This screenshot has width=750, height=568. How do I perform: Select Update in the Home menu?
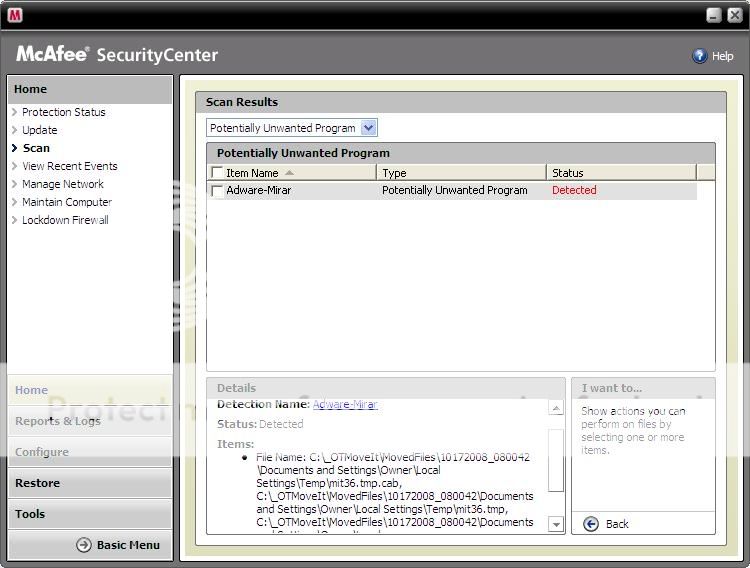point(40,130)
